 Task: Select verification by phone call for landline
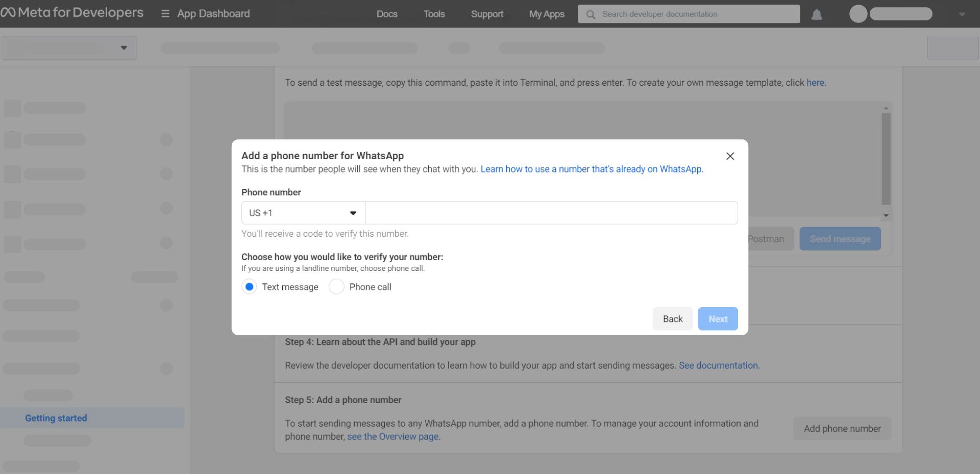pyautogui.click(x=336, y=287)
